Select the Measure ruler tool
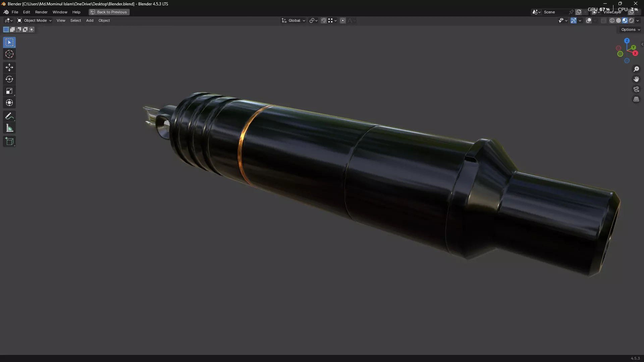The width and height of the screenshot is (644, 362). coord(9,128)
